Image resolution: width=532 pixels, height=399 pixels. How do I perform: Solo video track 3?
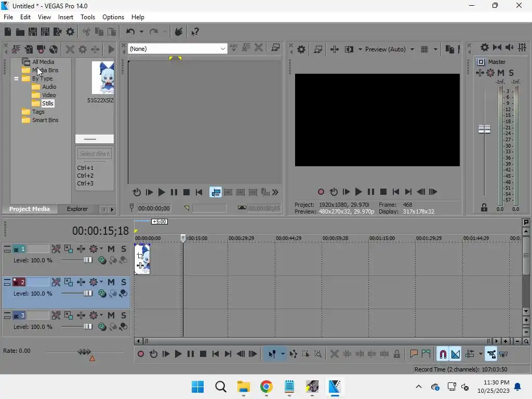pyautogui.click(x=124, y=315)
